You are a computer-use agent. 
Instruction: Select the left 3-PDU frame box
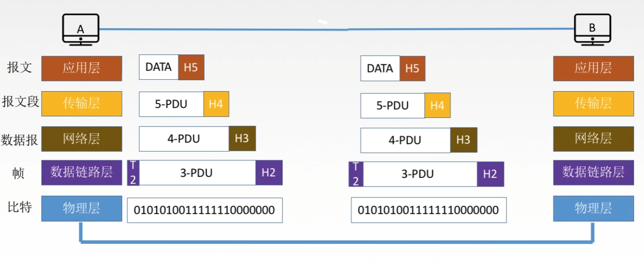click(x=197, y=173)
